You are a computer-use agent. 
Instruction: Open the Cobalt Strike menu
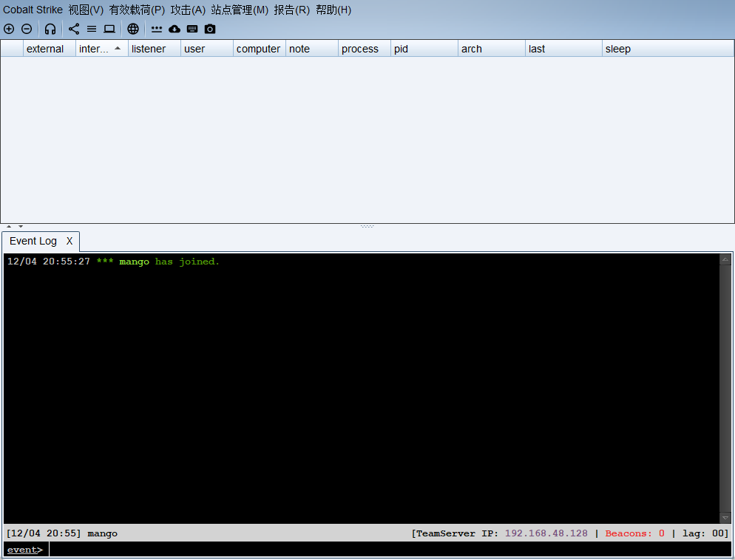(x=33, y=10)
